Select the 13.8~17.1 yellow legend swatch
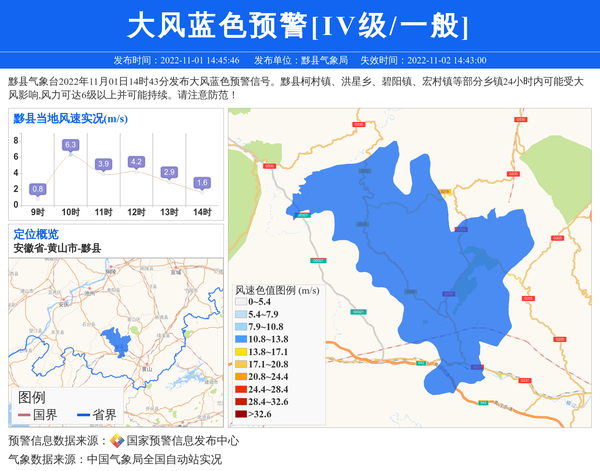The height and width of the screenshot is (471, 600). (240, 352)
